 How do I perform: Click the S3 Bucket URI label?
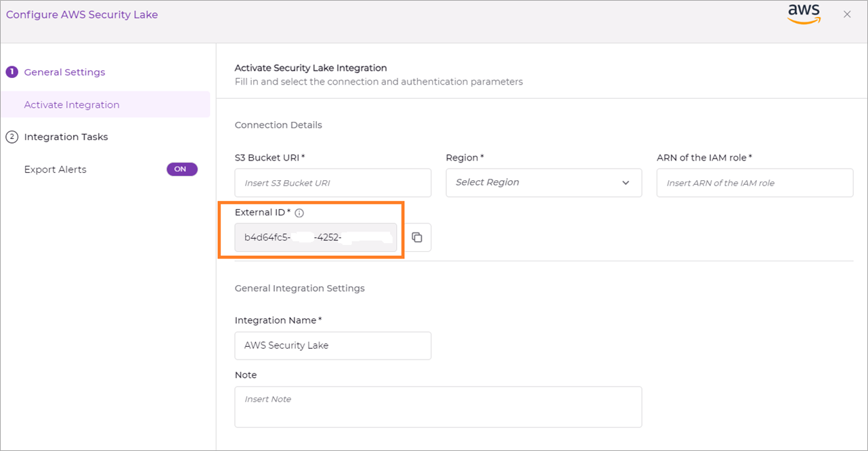pos(269,157)
